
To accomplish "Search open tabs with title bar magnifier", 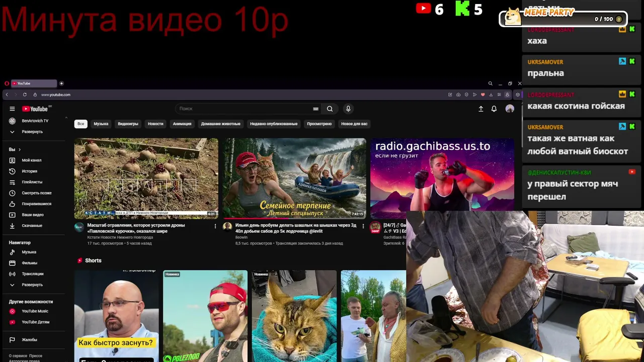I will point(490,83).
